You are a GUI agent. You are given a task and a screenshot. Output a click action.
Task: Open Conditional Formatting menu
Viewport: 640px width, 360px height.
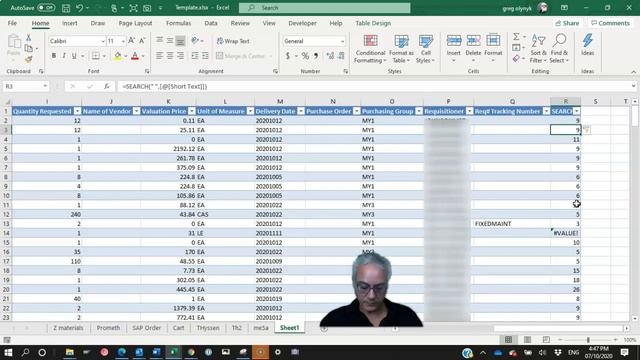pos(370,49)
